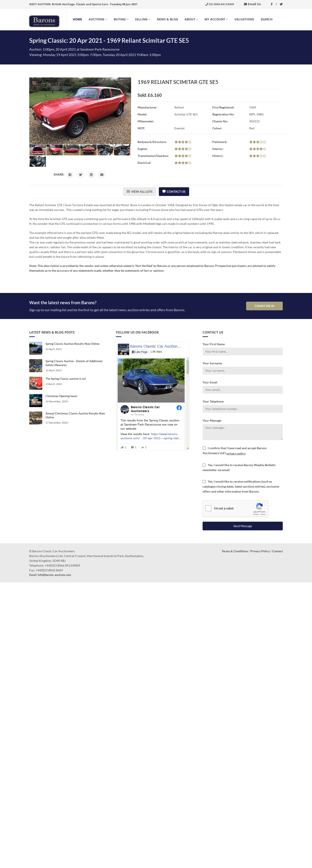Open the Search page
This screenshot has height=868, width=312.
[x=266, y=20]
